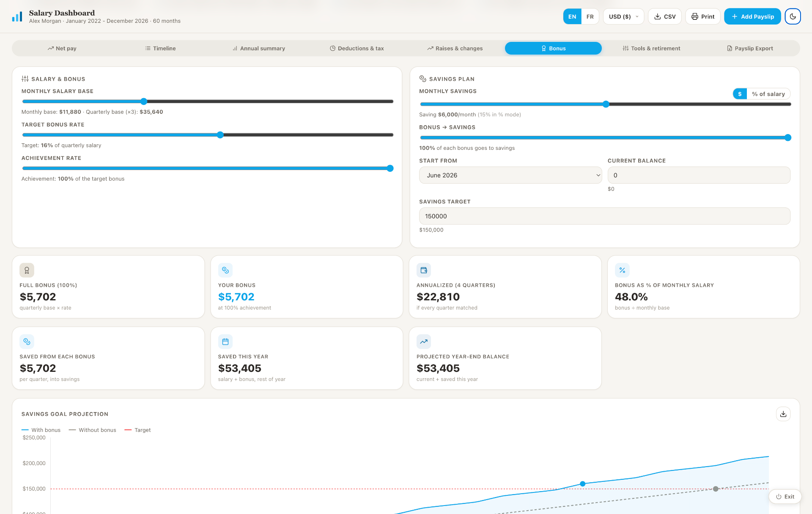Click the wallet icon on the Annualized card
Screen dimensions: 812x514
(424, 270)
